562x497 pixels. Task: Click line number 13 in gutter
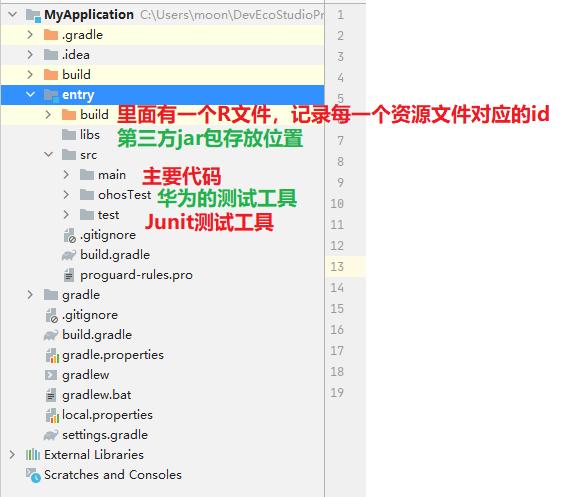337,267
